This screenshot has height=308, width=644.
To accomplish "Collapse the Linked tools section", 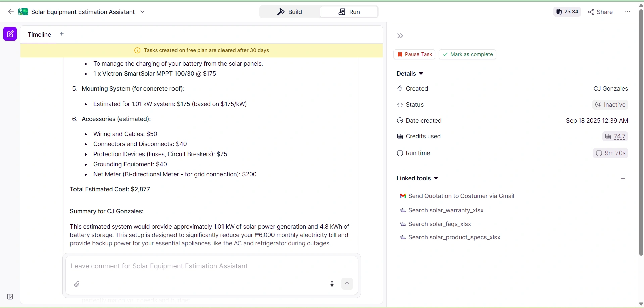I will (436, 178).
